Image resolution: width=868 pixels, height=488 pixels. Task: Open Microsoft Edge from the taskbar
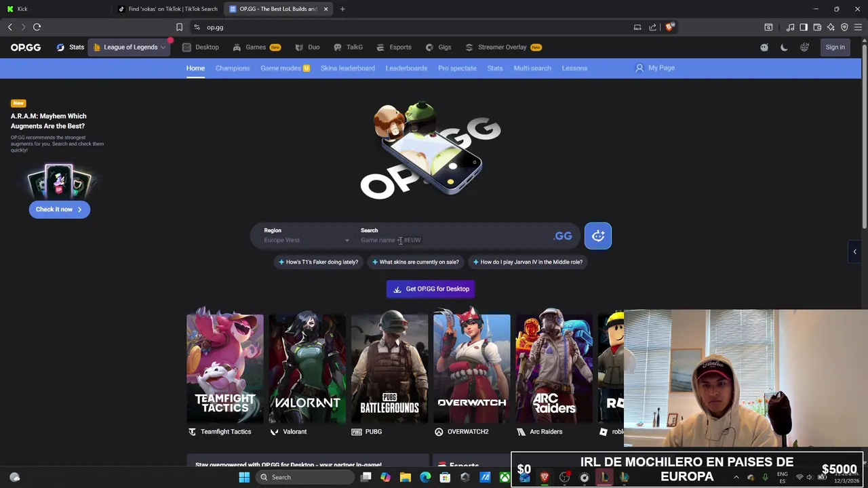[425, 477]
